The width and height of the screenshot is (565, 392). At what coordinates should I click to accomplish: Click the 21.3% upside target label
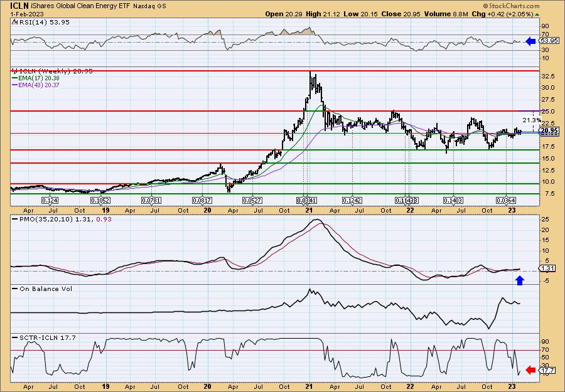tap(531, 120)
